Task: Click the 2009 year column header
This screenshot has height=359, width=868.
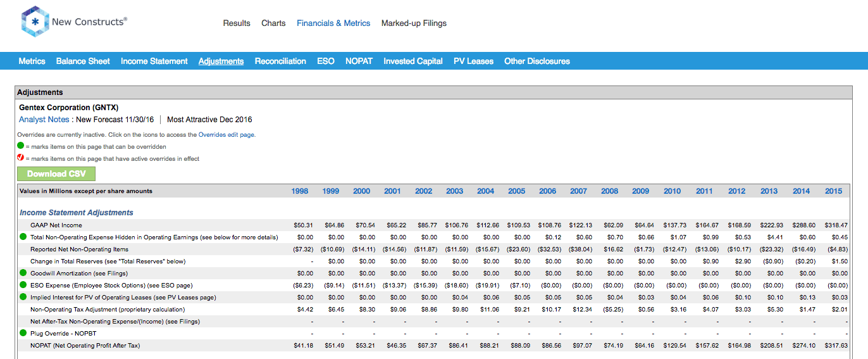Action: 640,191
